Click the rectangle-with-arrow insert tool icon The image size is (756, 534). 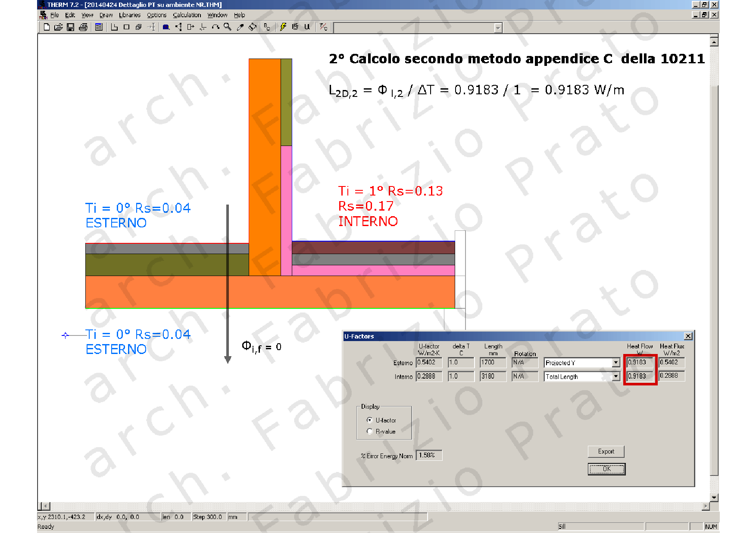(x=191, y=27)
